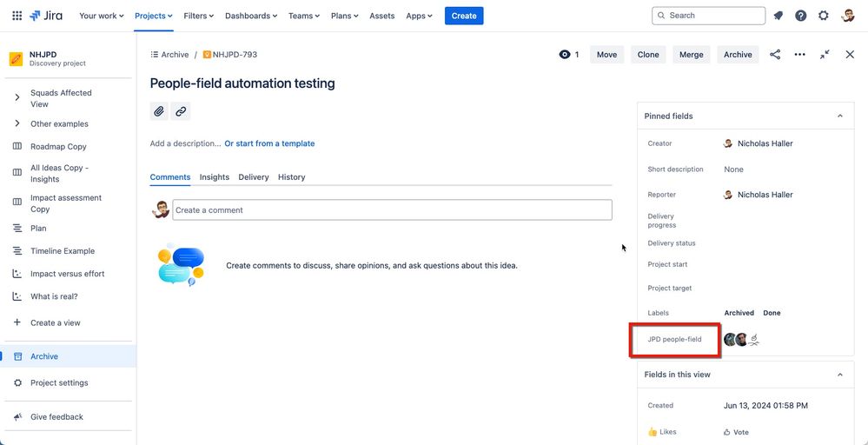The width and height of the screenshot is (868, 445).
Task: Open the notifications bell icon
Action: [x=779, y=16]
